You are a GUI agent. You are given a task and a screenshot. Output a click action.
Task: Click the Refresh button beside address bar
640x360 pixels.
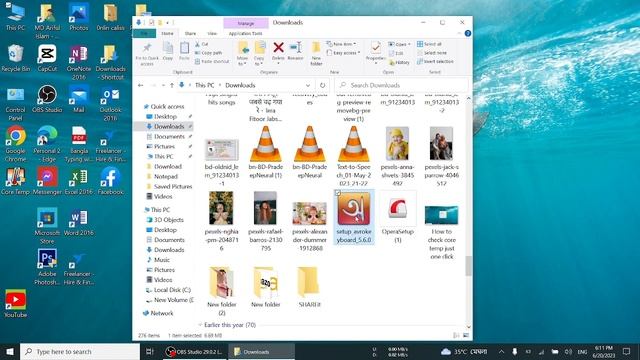tap(322, 85)
